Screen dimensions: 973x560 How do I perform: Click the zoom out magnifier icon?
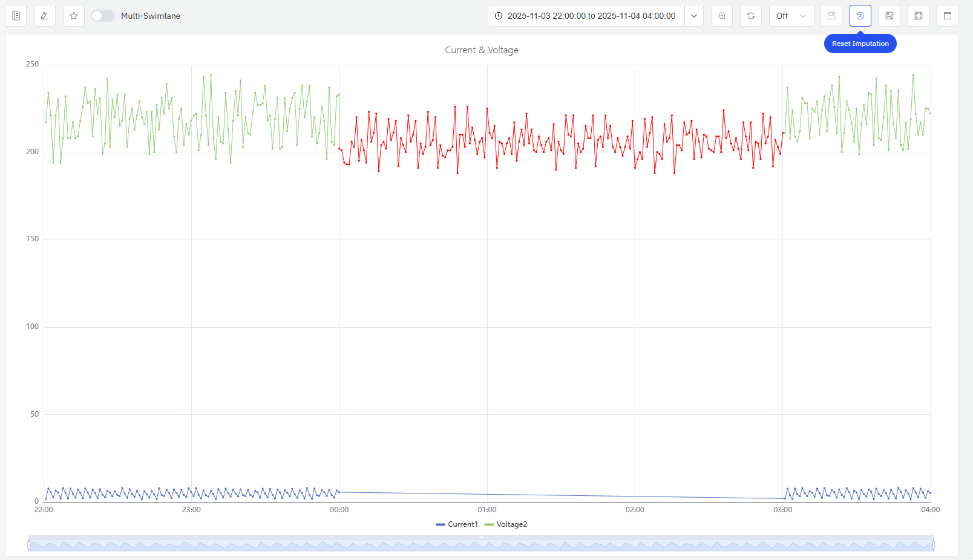point(722,16)
